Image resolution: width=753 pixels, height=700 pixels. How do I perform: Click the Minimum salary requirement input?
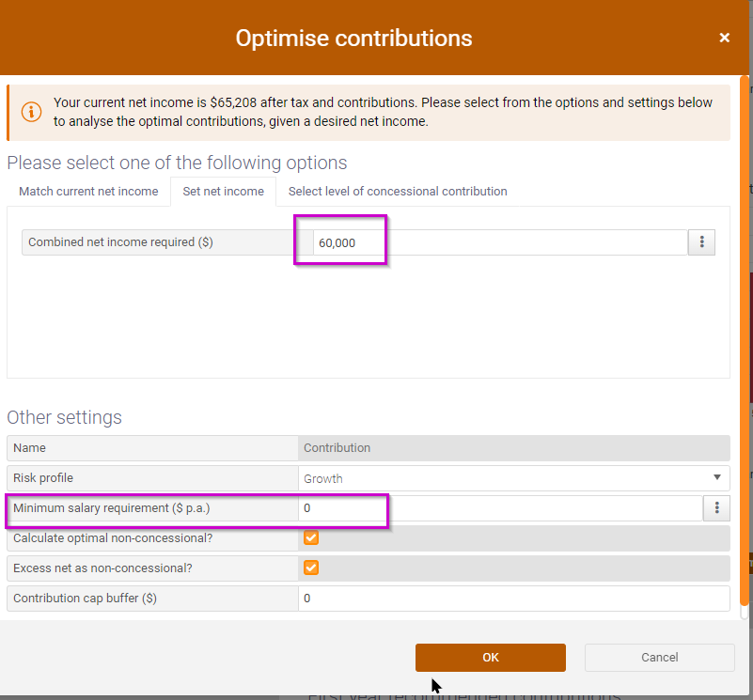point(500,508)
